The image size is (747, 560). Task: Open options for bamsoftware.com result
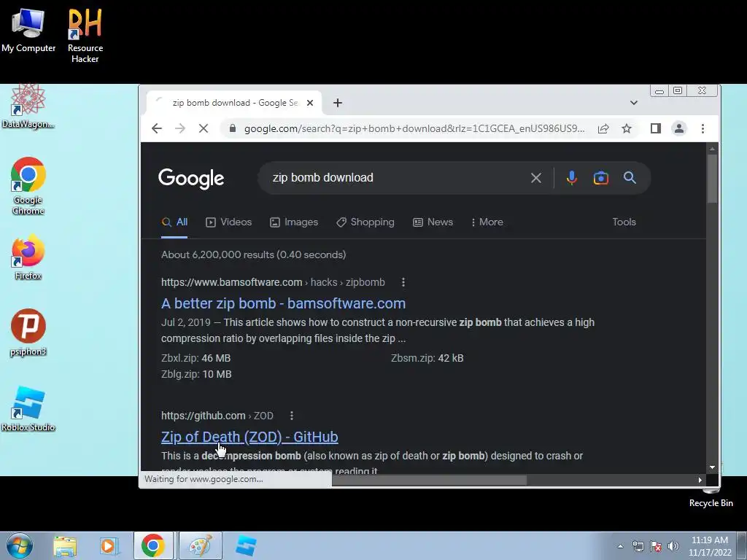click(x=403, y=282)
